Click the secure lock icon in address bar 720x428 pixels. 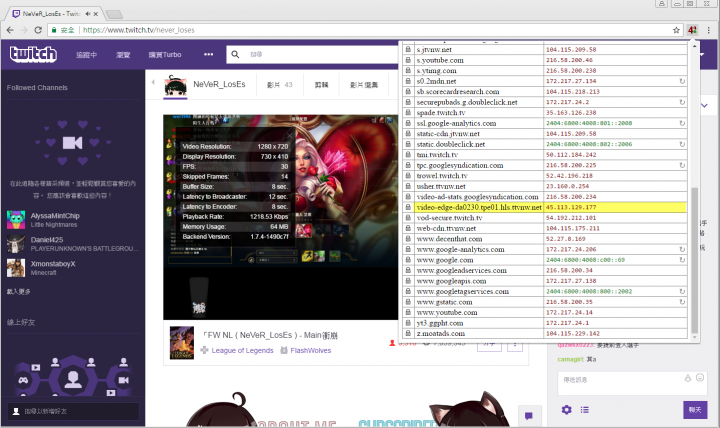(x=54, y=30)
